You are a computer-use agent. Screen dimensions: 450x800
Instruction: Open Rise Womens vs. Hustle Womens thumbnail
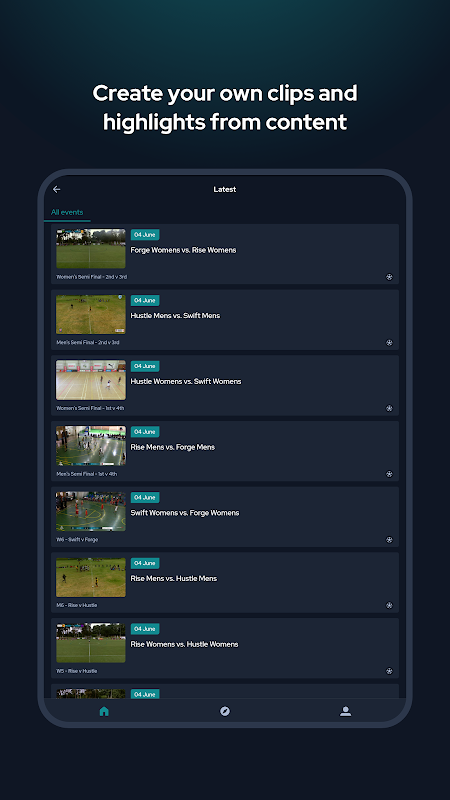point(91,643)
